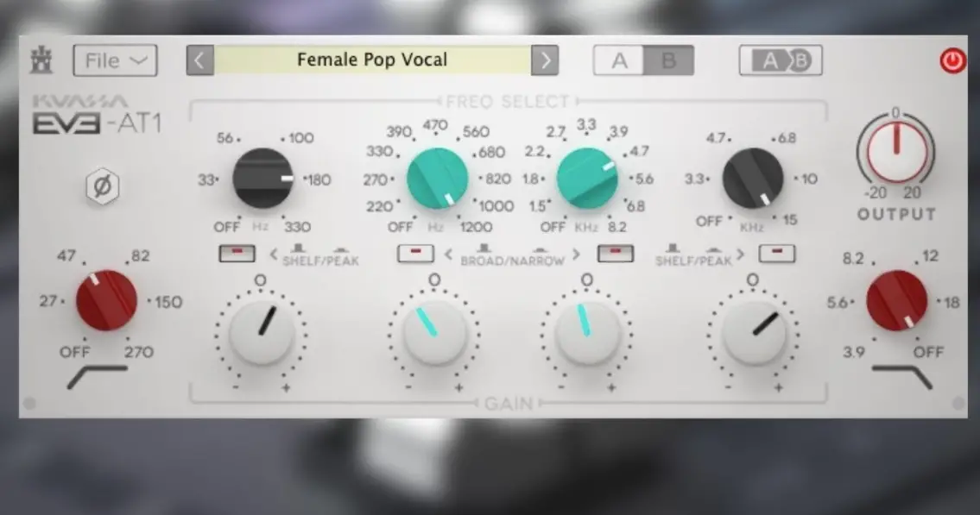Viewport: 980px width, 515px height.
Task: Switch to preset slot B
Action: click(669, 60)
